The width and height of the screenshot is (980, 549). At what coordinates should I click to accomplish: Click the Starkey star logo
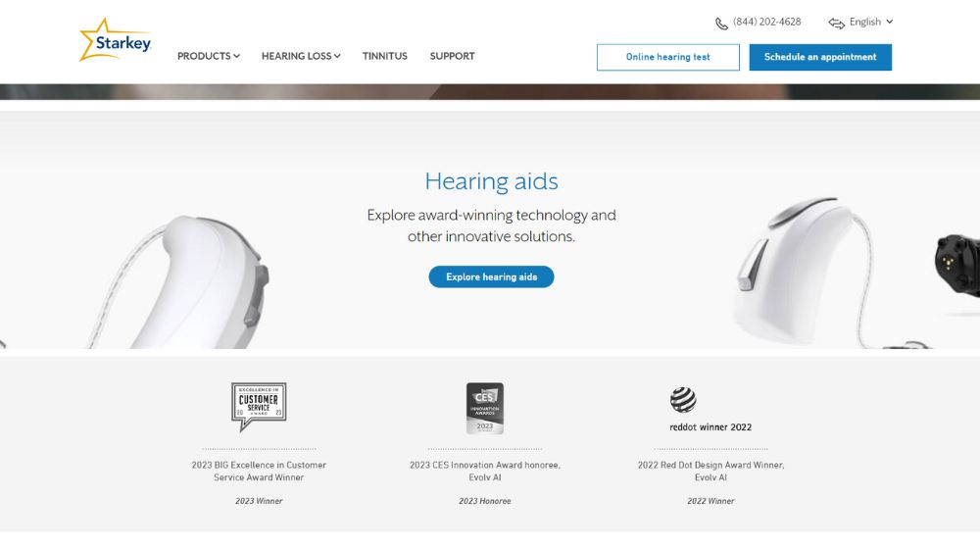pos(115,40)
